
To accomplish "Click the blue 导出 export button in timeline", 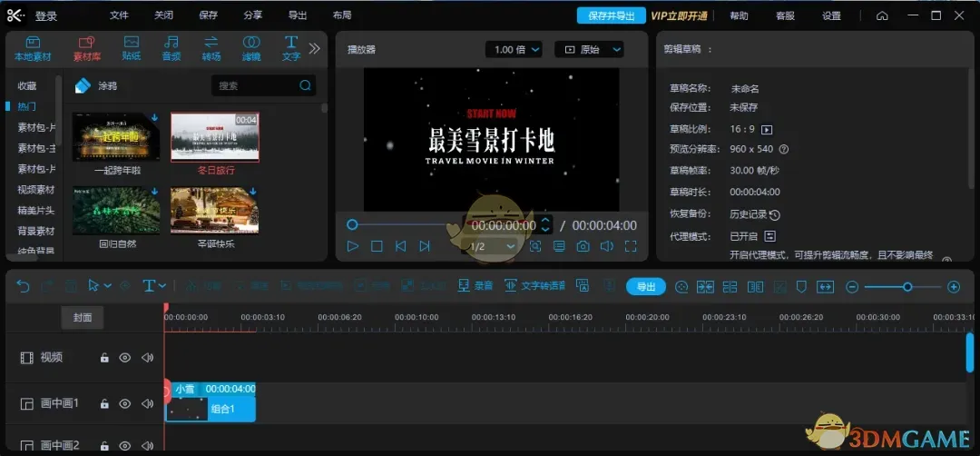I will click(x=646, y=286).
